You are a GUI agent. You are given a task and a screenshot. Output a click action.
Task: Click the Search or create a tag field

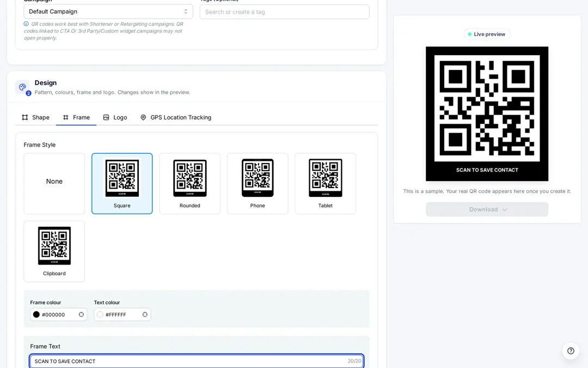[284, 11]
